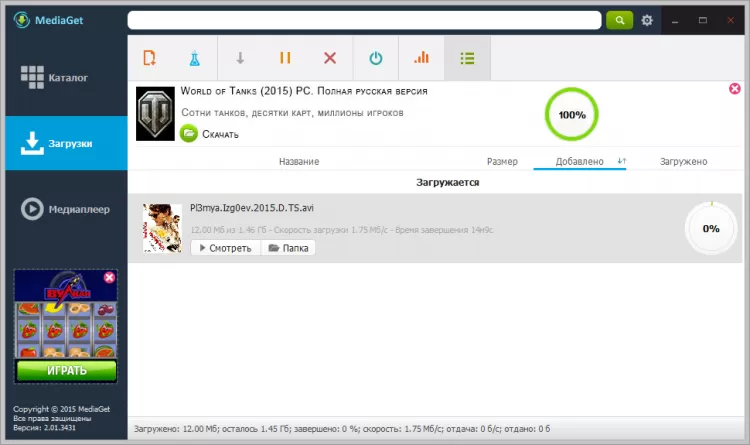Open the Медиаплеер section
Image resolution: width=750 pixels, height=445 pixels.
tap(66, 209)
